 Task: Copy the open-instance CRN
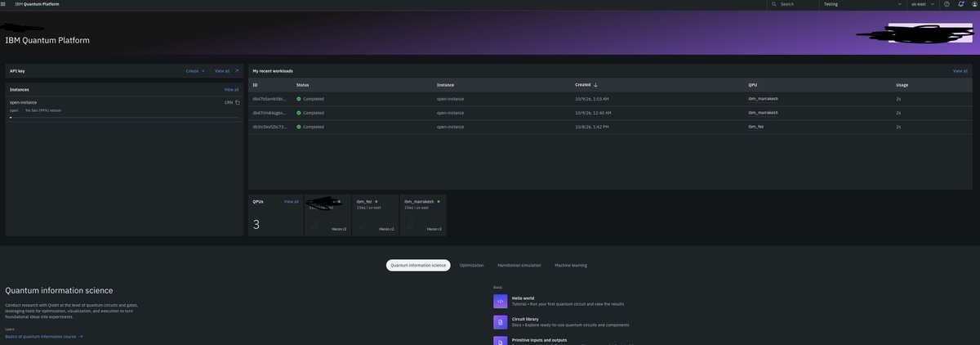[x=238, y=102]
